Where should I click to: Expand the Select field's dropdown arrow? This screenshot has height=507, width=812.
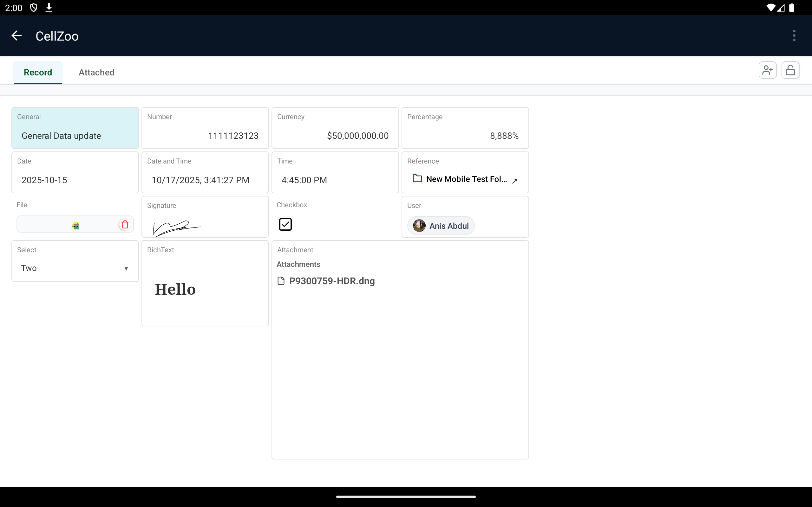[x=127, y=268]
